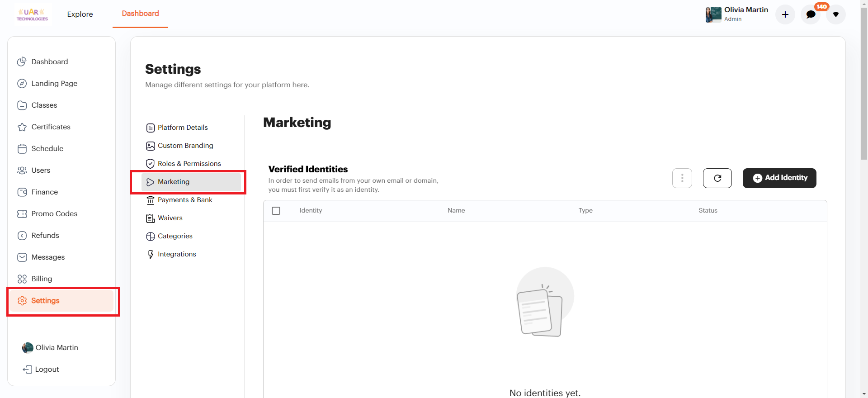Open the chat notifications icon

tap(811, 14)
